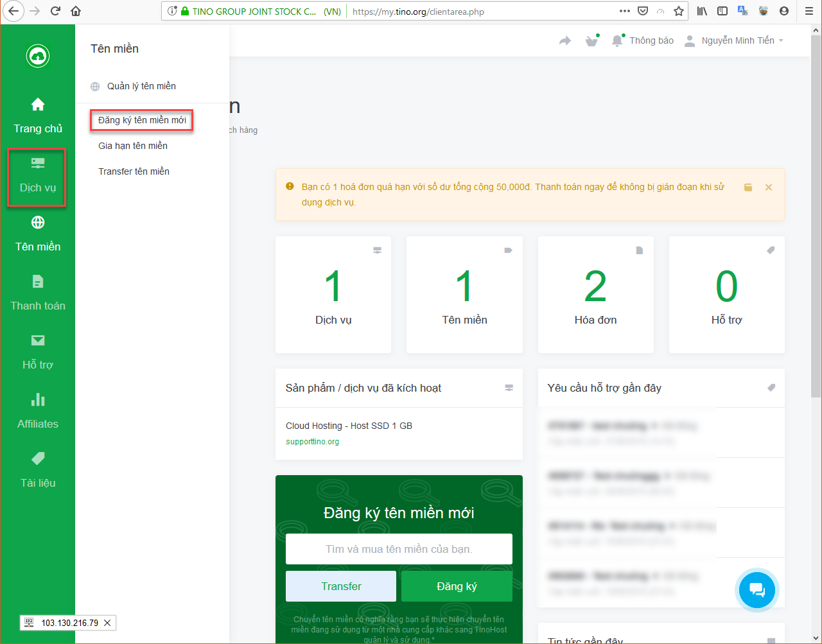Open the Dịch vụ services menu
This screenshot has height=644, width=822.
pyautogui.click(x=37, y=177)
